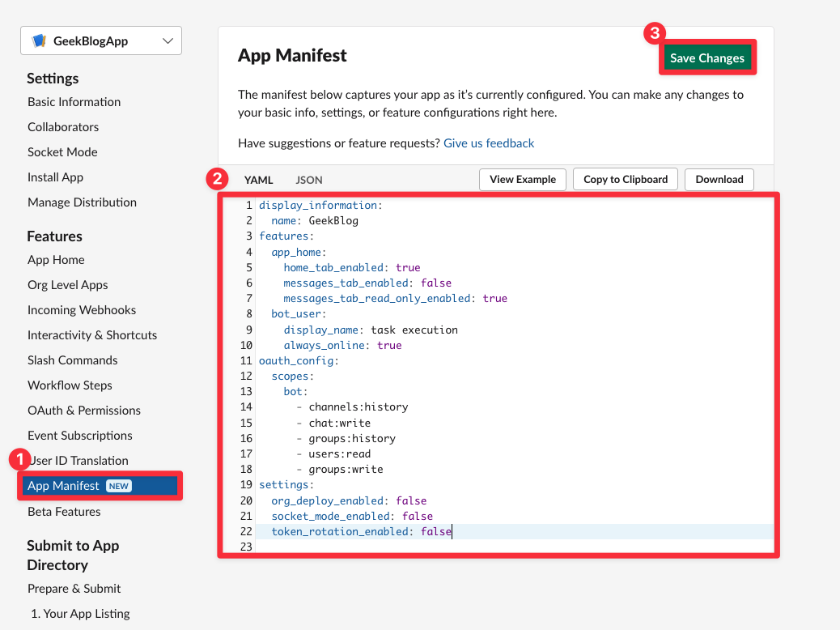The height and width of the screenshot is (630, 840).
Task: Go to OAuth & Permissions
Action: [84, 411]
